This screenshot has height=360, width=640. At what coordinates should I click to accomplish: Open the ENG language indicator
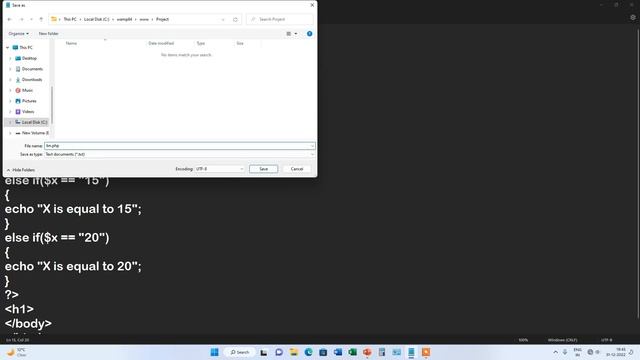tap(578, 352)
